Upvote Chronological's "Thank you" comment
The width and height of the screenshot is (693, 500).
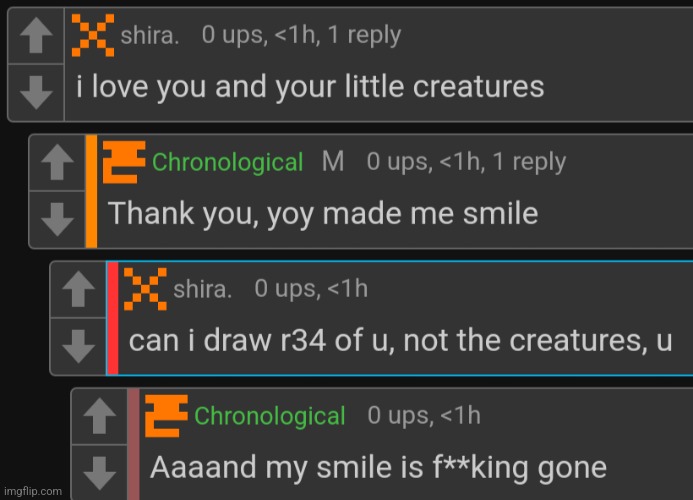pos(58,163)
